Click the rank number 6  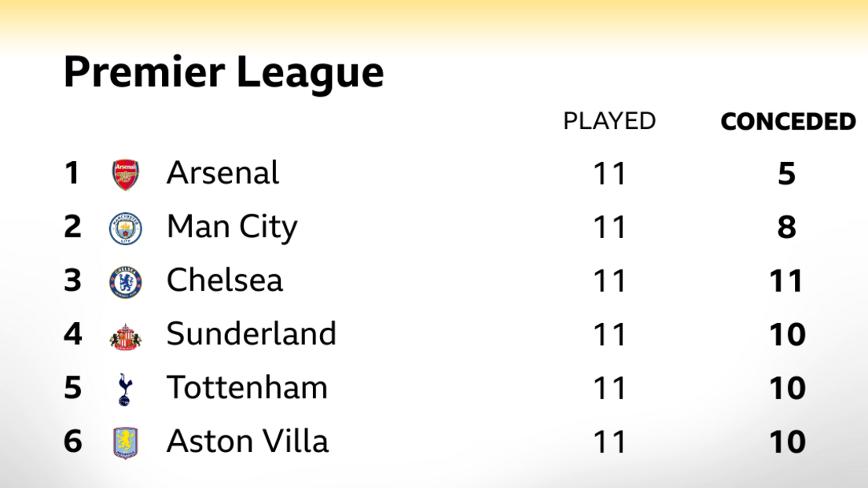[72, 442]
